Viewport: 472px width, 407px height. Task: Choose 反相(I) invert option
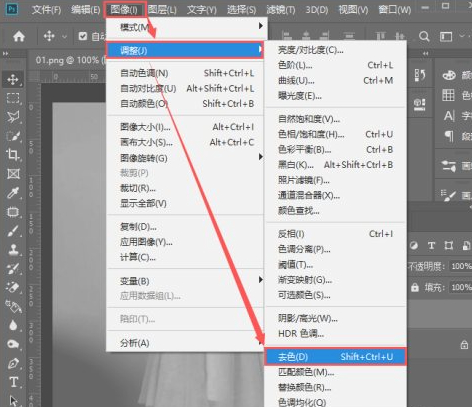click(336, 234)
